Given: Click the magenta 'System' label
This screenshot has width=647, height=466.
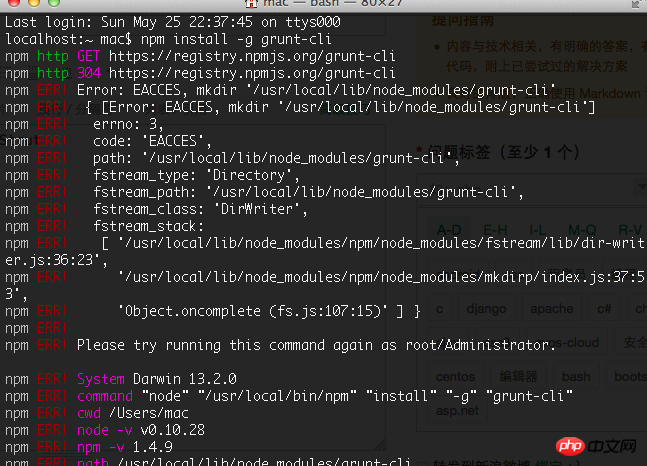Looking at the screenshot, I should point(101,379).
